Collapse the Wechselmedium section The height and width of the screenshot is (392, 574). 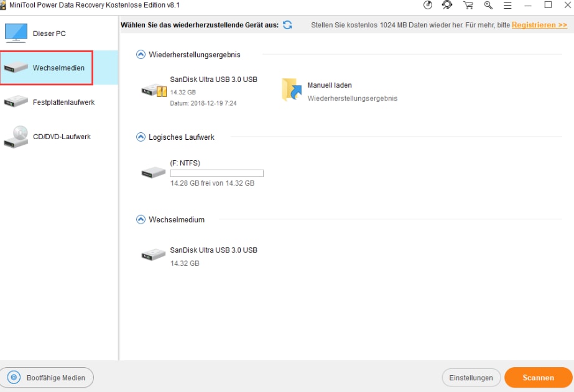(x=141, y=219)
